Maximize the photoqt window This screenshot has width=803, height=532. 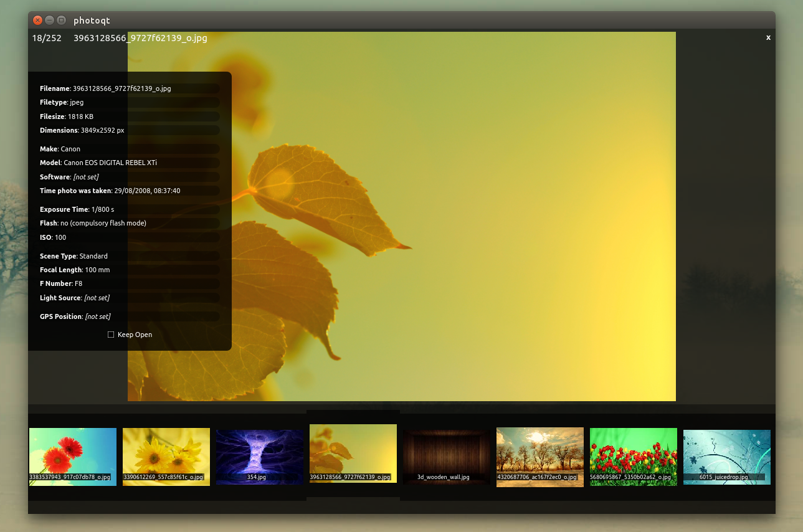tap(61, 21)
